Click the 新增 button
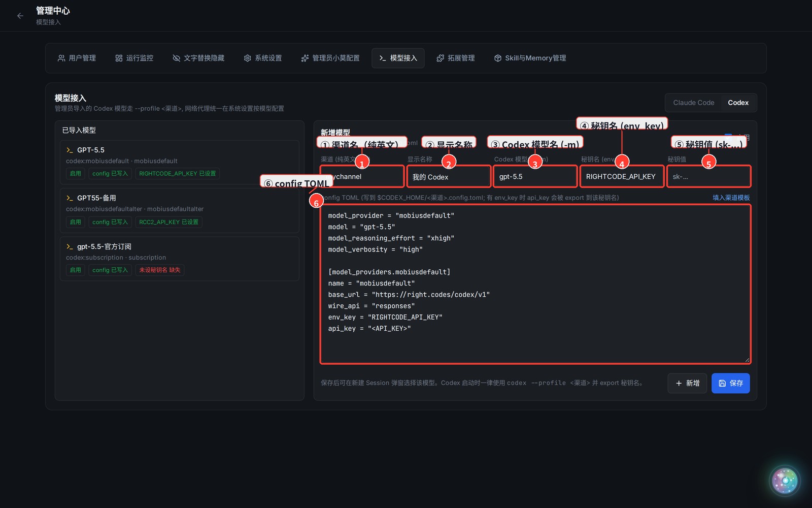The height and width of the screenshot is (508, 812). pyautogui.click(x=687, y=383)
